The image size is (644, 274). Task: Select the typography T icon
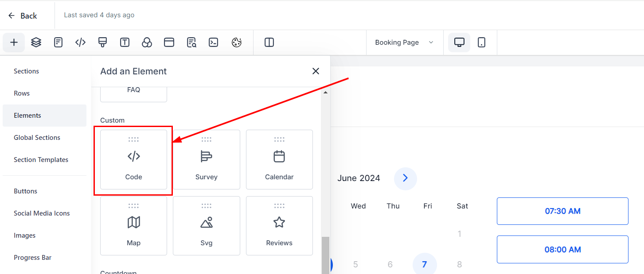pos(125,42)
